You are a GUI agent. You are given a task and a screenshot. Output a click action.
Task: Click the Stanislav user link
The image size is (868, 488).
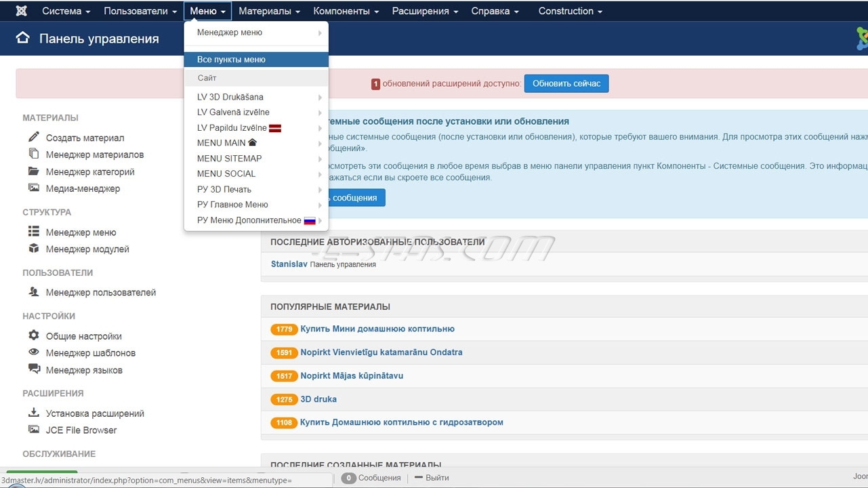tap(289, 264)
